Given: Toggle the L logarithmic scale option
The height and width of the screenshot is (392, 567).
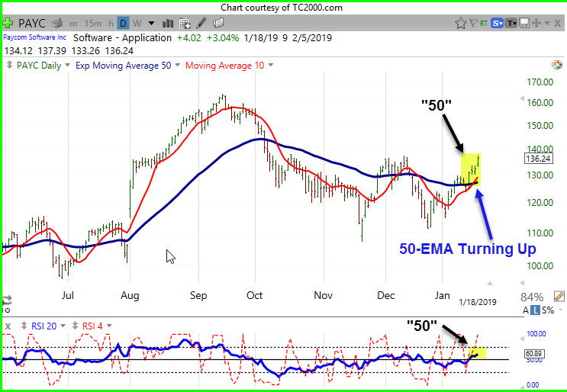Looking at the screenshot, I should 536,310.
